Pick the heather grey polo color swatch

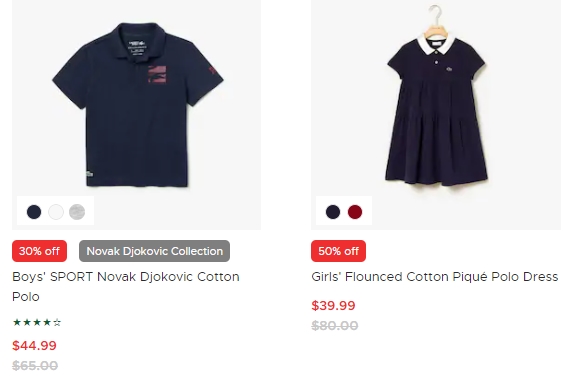coord(77,211)
